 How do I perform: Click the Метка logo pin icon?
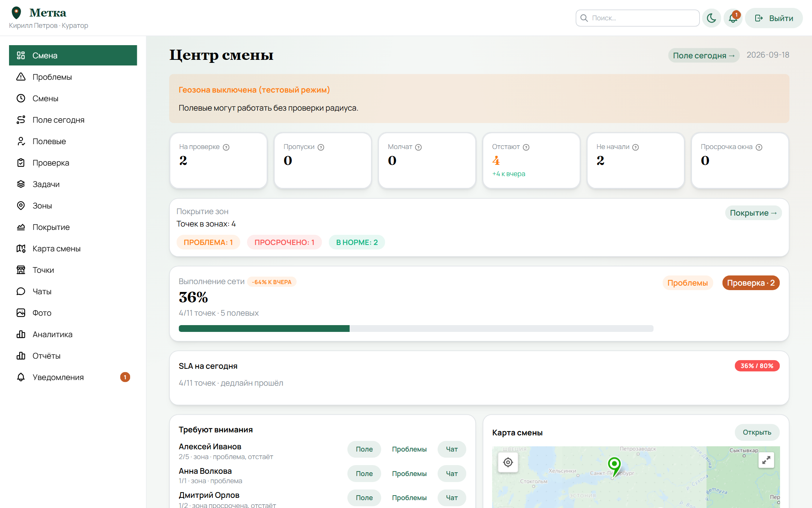[x=16, y=13]
